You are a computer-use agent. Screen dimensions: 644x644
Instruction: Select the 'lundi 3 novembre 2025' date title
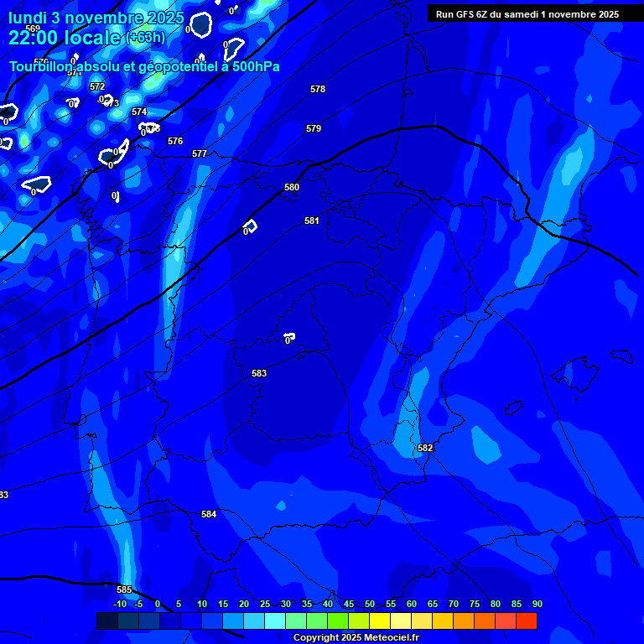(96, 18)
